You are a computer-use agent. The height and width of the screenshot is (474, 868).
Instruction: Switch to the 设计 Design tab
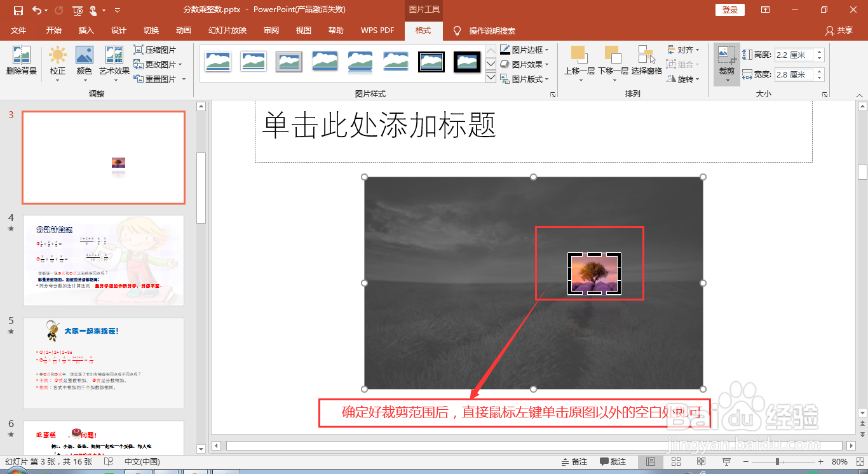[x=119, y=30]
